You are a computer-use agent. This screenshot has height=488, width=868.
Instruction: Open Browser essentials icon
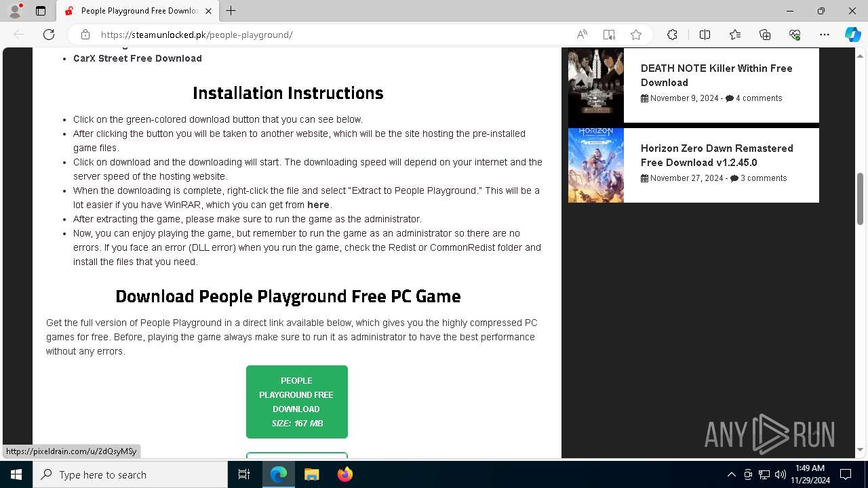coord(795,35)
